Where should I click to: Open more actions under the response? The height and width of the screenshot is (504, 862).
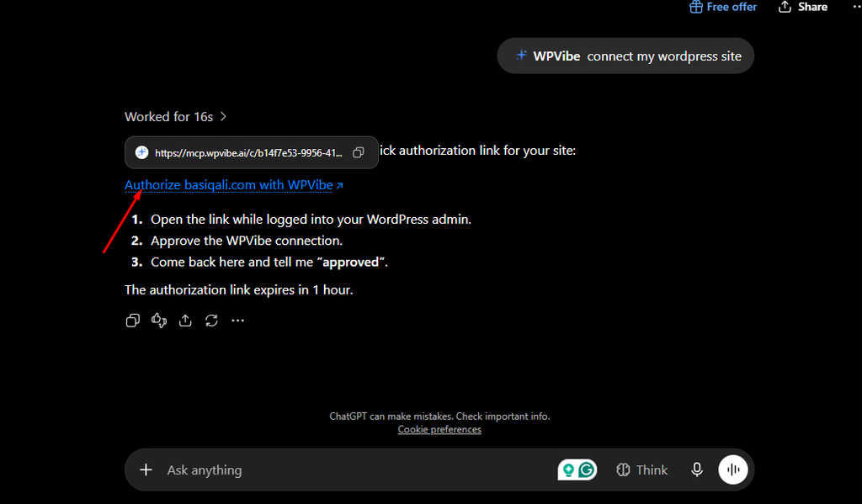pyautogui.click(x=237, y=321)
